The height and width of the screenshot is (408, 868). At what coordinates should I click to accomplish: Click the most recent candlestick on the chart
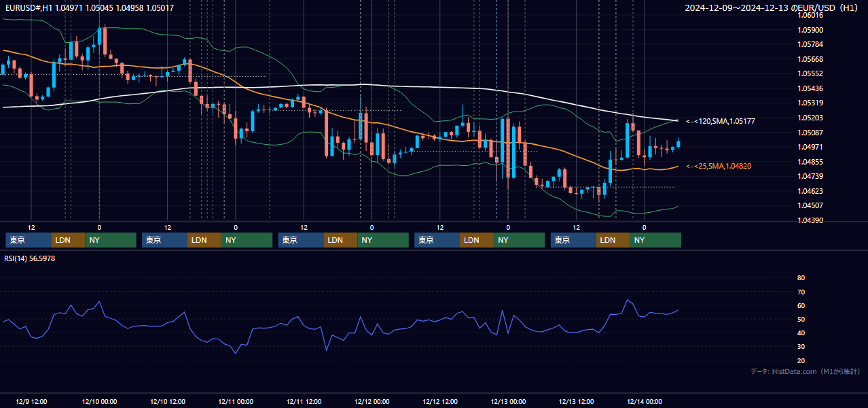click(678, 143)
